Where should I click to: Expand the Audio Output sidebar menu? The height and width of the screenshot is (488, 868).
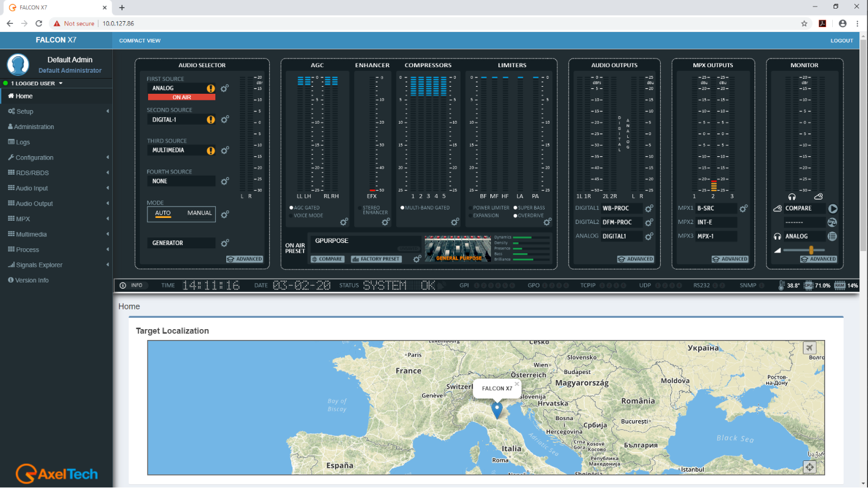point(56,203)
